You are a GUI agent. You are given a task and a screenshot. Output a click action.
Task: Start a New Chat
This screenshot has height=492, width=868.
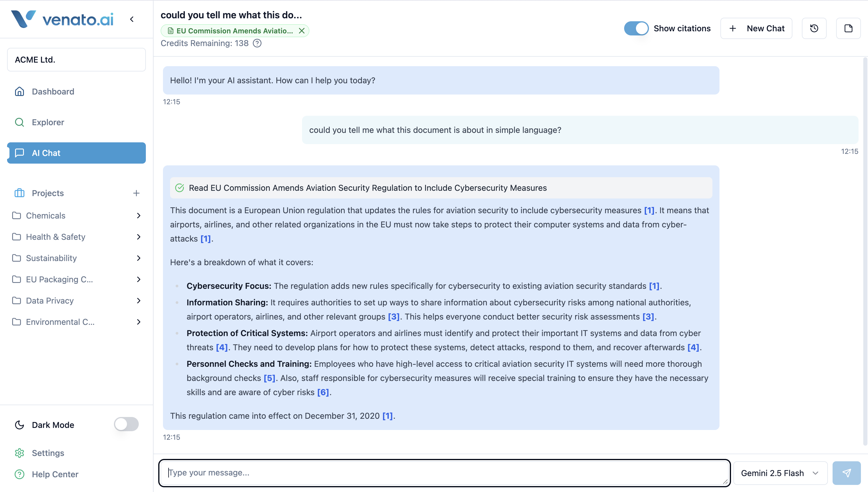click(756, 28)
